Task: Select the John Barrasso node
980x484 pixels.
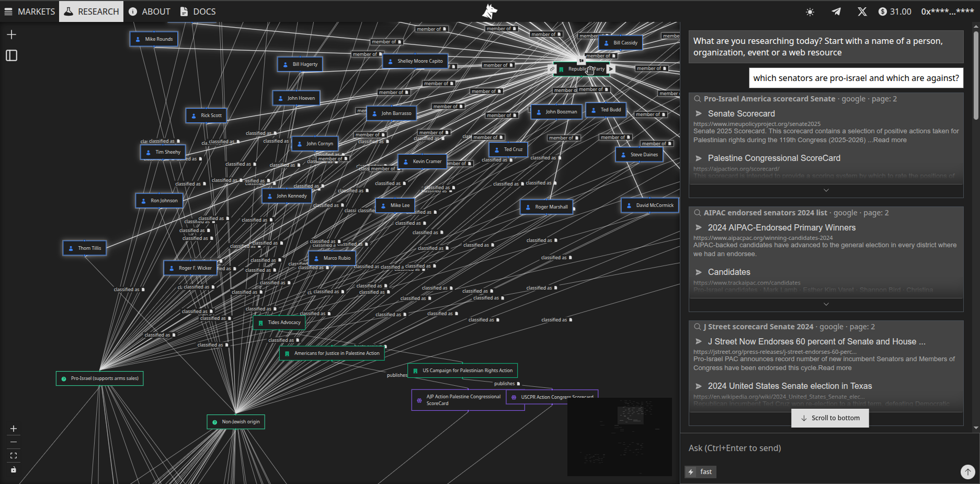Action: point(391,113)
